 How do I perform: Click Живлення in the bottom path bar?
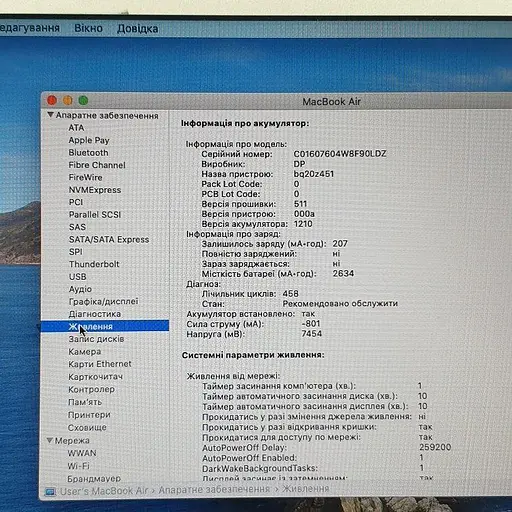point(306,489)
